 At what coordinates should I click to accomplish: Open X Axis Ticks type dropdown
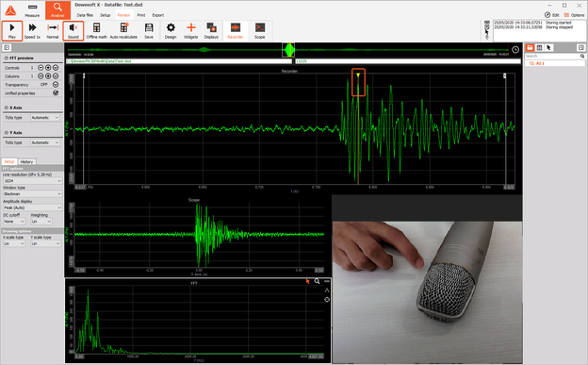(45, 118)
